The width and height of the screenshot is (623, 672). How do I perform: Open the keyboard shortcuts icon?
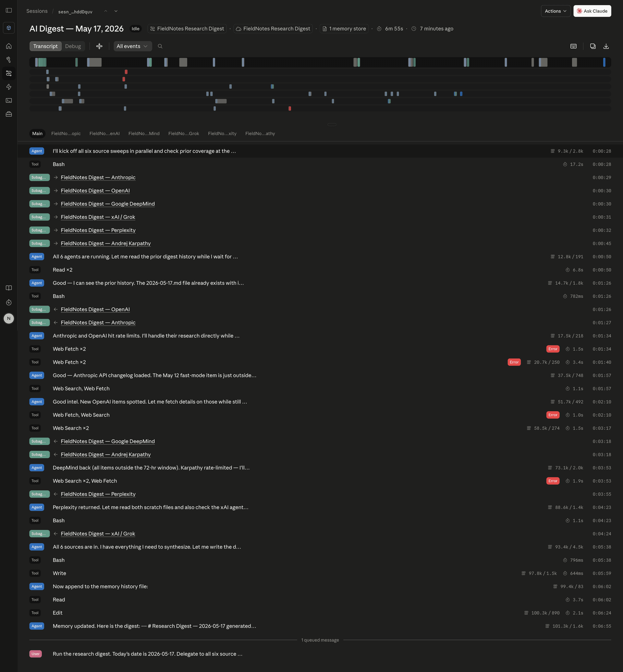(x=573, y=46)
